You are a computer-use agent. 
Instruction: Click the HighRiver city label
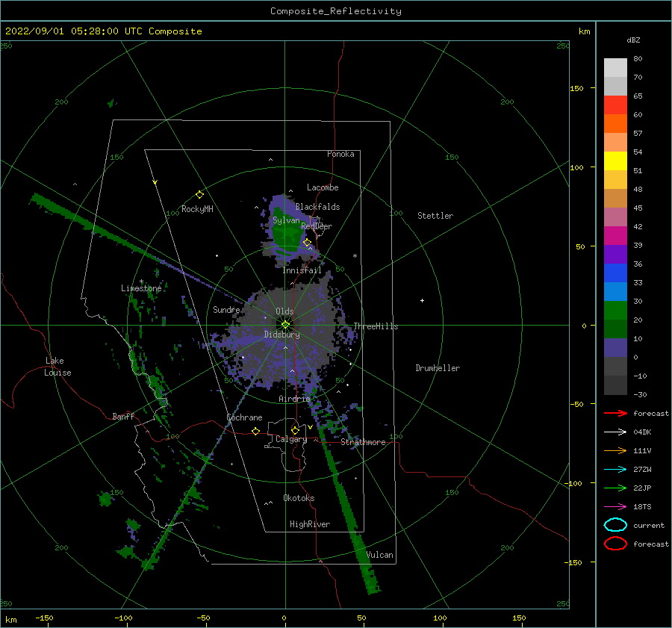coord(310,524)
